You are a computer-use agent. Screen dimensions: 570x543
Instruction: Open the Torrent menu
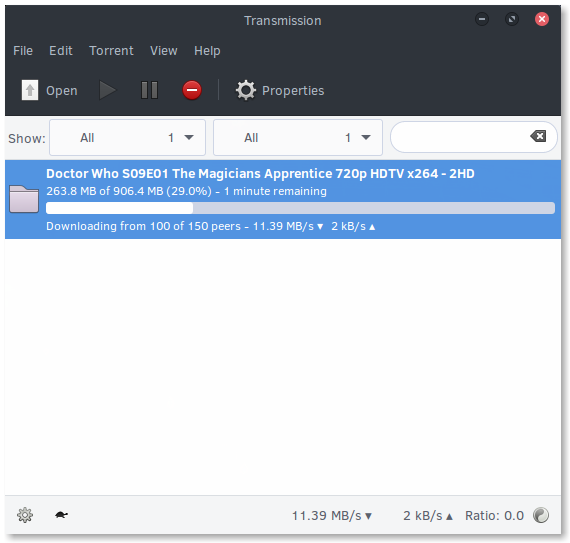[111, 51]
